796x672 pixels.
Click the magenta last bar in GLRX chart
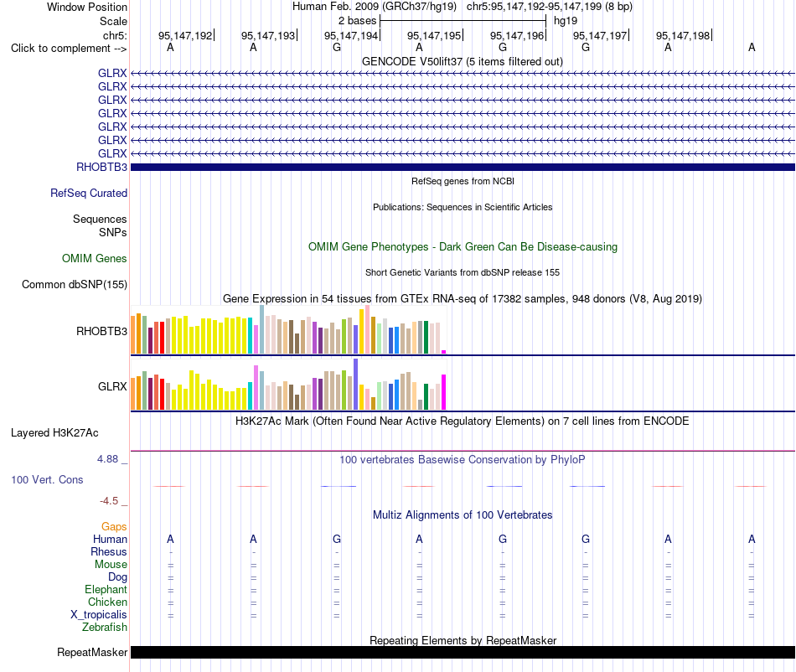click(444, 392)
